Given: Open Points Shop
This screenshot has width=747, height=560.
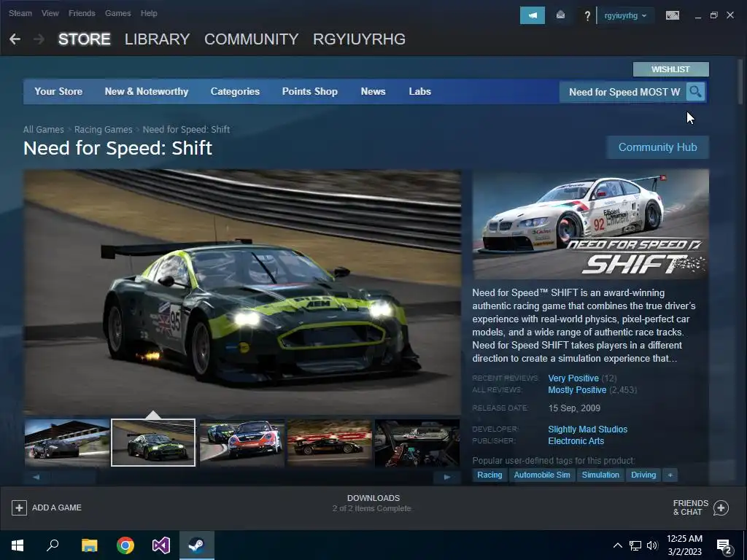Looking at the screenshot, I should pos(309,91).
